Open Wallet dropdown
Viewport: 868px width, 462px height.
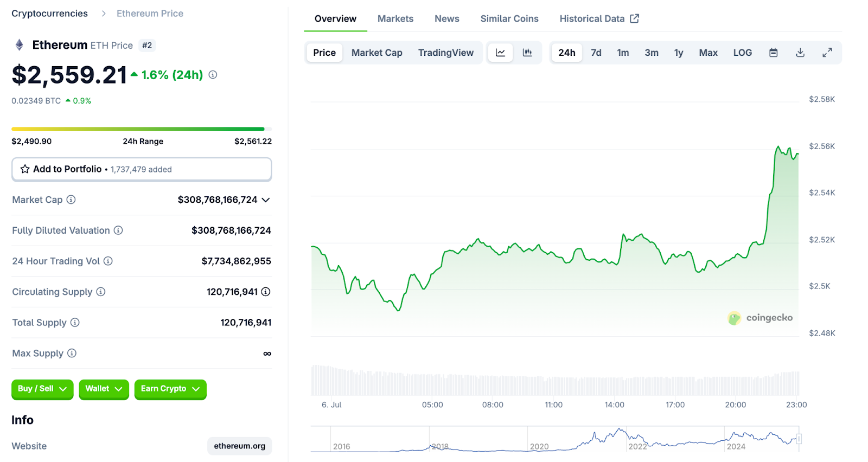pyautogui.click(x=104, y=389)
